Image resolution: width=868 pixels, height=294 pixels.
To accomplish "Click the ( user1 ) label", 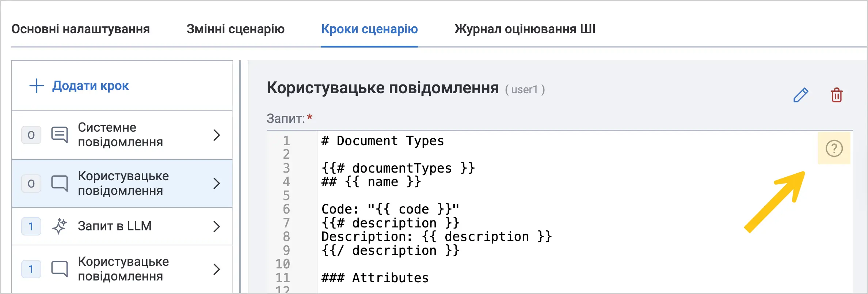I will tap(525, 90).
